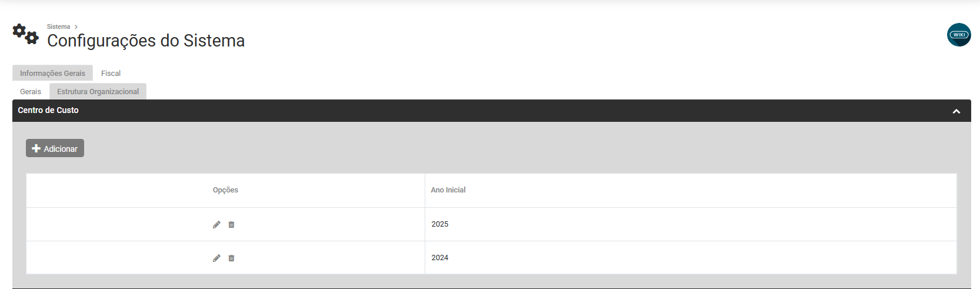Sort by the Ano Inicial column header
The height and width of the screenshot is (289, 980).
pos(448,190)
